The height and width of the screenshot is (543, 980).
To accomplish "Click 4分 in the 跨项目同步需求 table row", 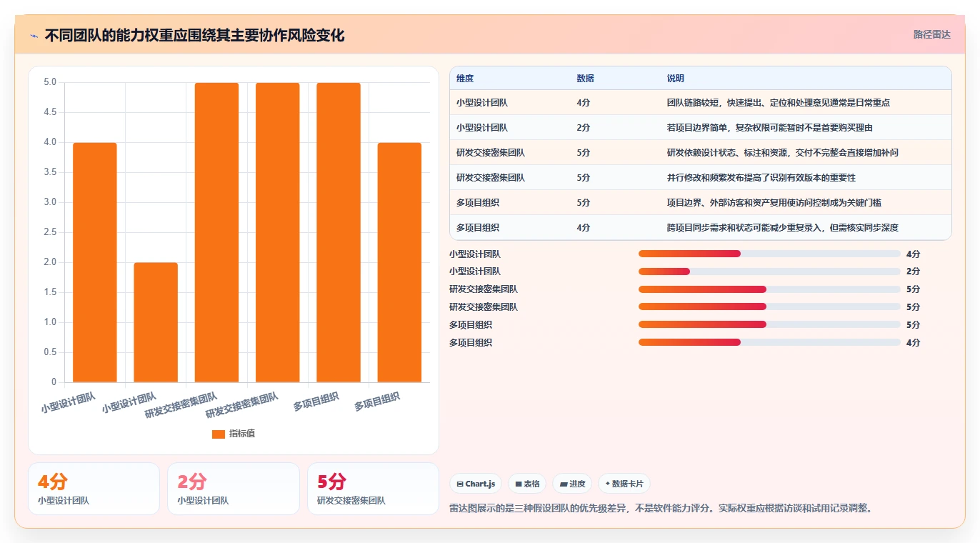I will tap(584, 228).
